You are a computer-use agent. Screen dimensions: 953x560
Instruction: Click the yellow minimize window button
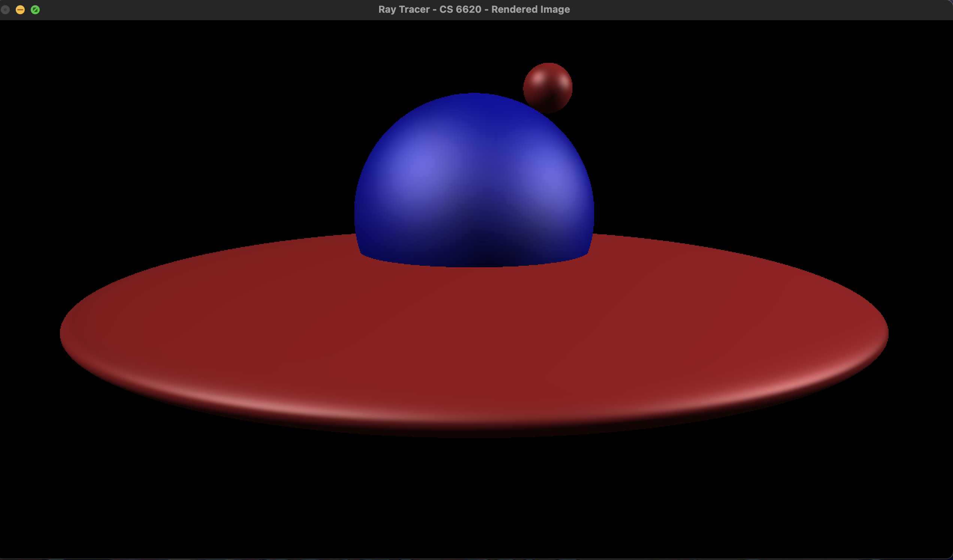[x=20, y=10]
